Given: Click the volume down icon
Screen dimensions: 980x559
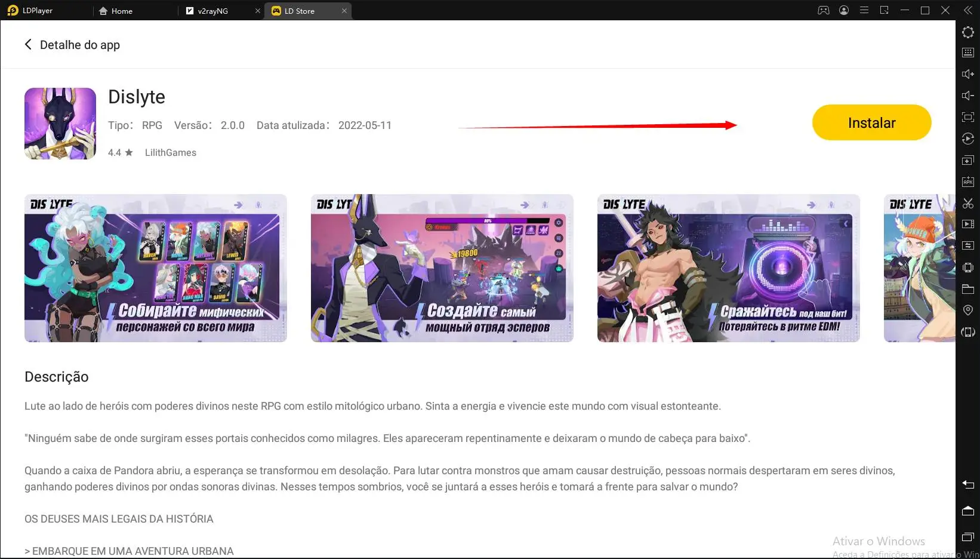Looking at the screenshot, I should 968,96.
